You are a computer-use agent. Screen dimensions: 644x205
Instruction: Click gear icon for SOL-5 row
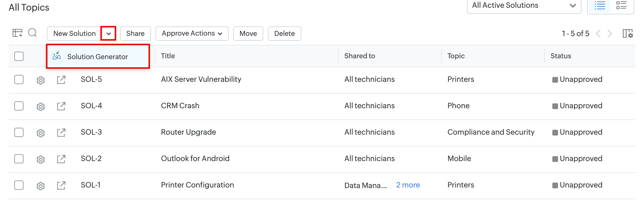pos(41,80)
